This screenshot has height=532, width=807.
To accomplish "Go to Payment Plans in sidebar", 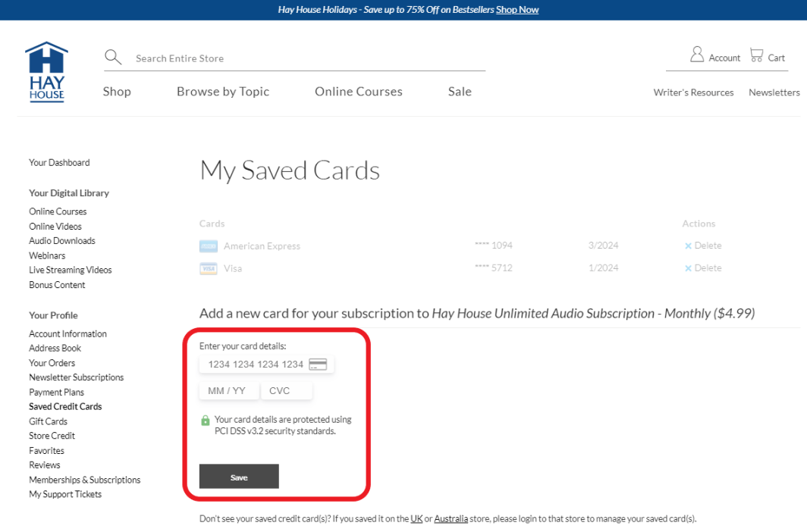I will point(56,393).
